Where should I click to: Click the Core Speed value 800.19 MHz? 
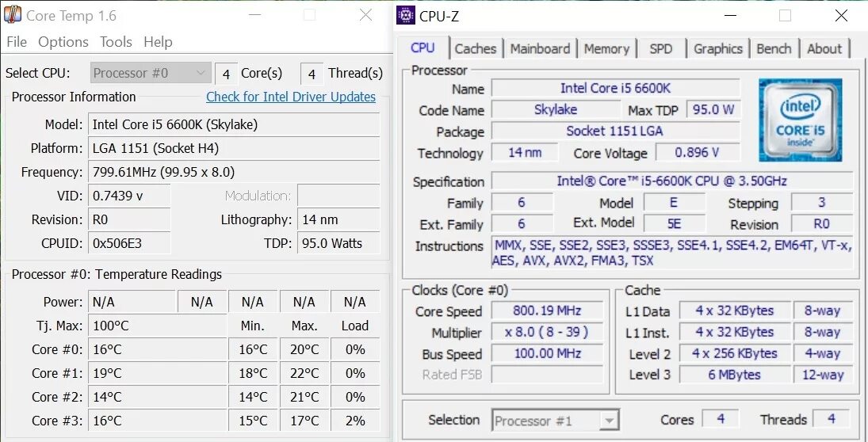click(547, 311)
